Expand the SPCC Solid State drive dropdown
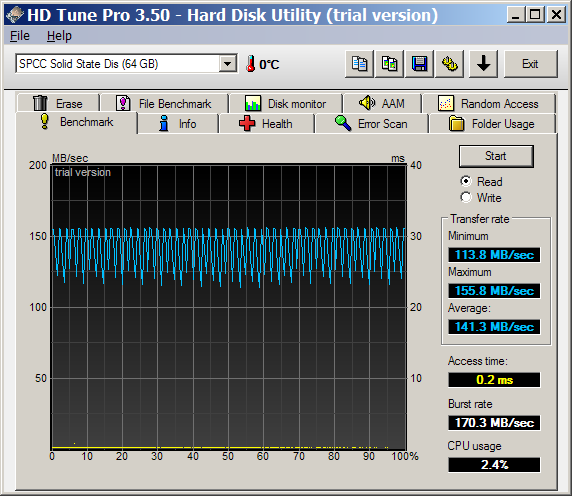This screenshot has height=496, width=572. (x=228, y=64)
